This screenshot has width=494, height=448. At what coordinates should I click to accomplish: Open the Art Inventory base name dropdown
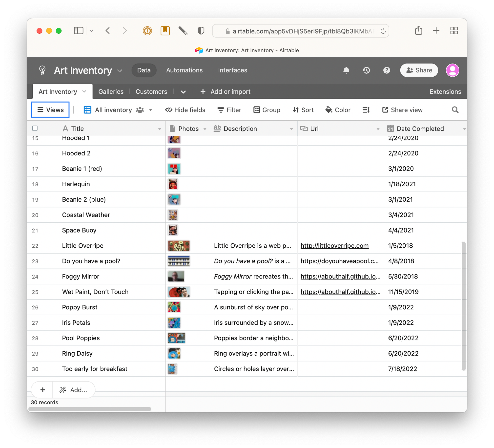point(120,71)
